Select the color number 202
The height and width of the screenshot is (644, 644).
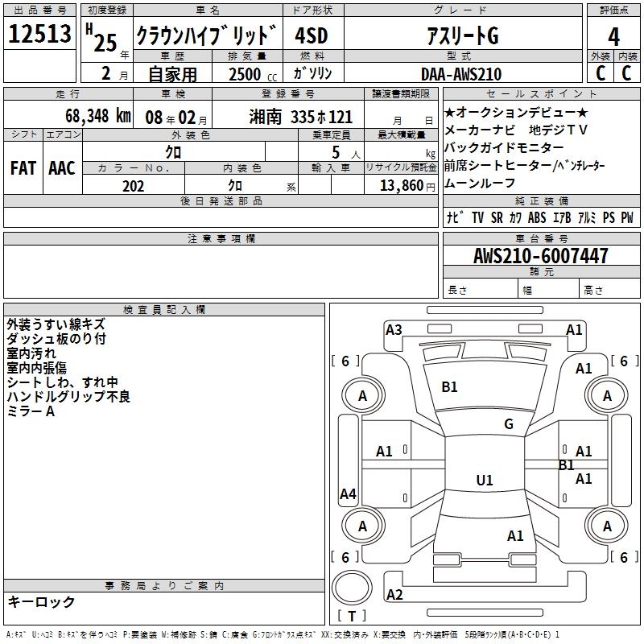[x=133, y=186]
